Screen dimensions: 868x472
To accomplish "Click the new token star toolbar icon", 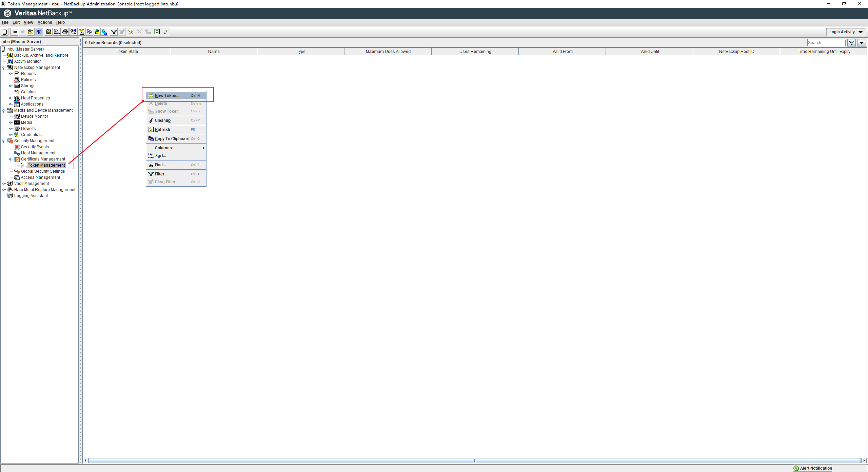I will pyautogui.click(x=131, y=32).
